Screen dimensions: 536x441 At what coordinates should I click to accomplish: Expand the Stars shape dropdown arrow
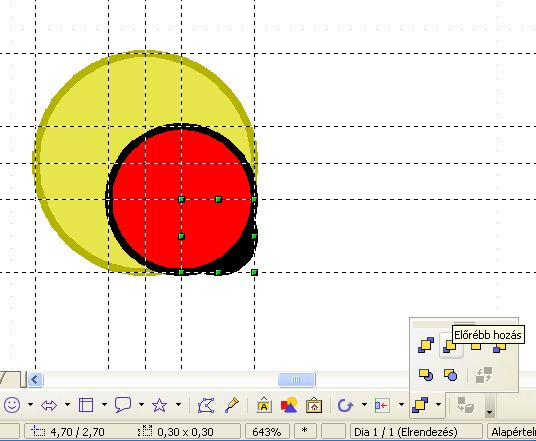pyautogui.click(x=178, y=405)
